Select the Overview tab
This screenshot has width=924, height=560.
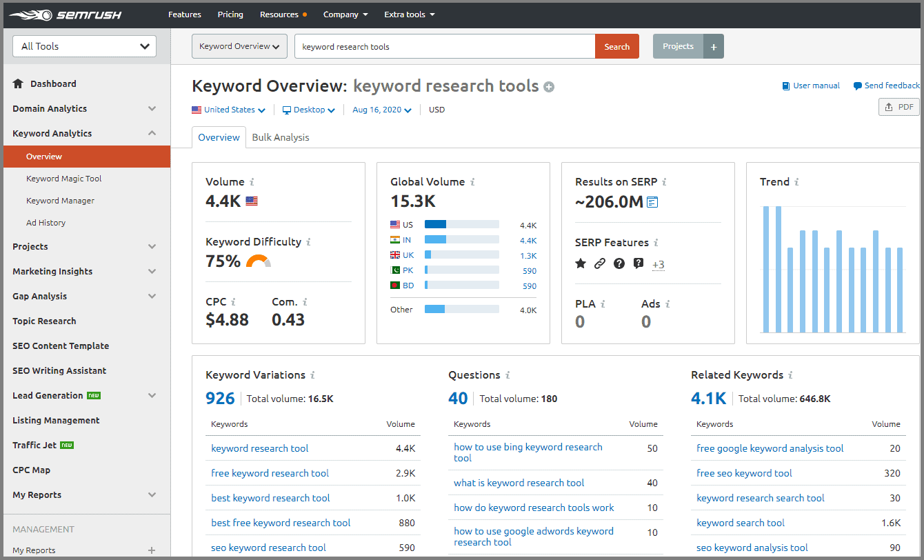(219, 137)
